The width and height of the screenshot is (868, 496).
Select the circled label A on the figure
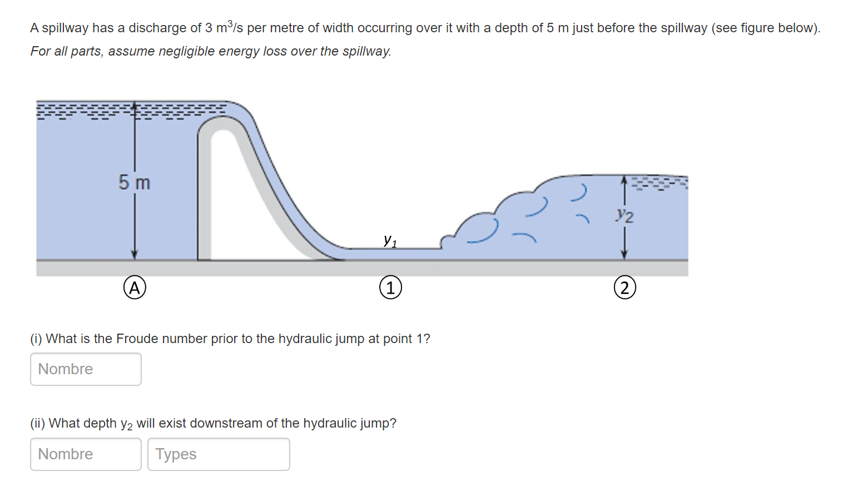[x=134, y=287]
